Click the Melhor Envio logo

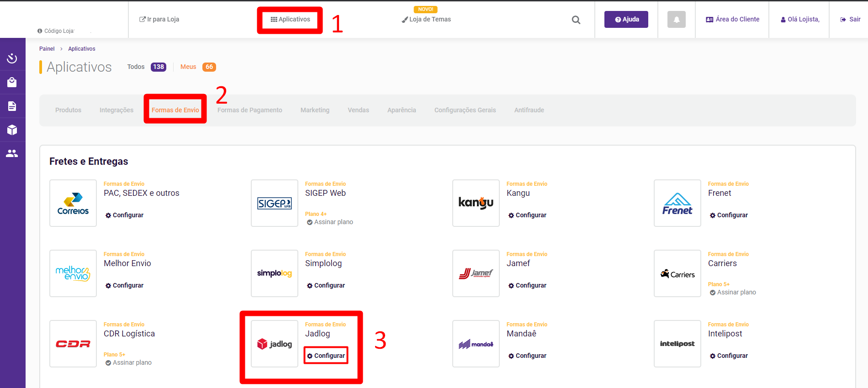73,273
